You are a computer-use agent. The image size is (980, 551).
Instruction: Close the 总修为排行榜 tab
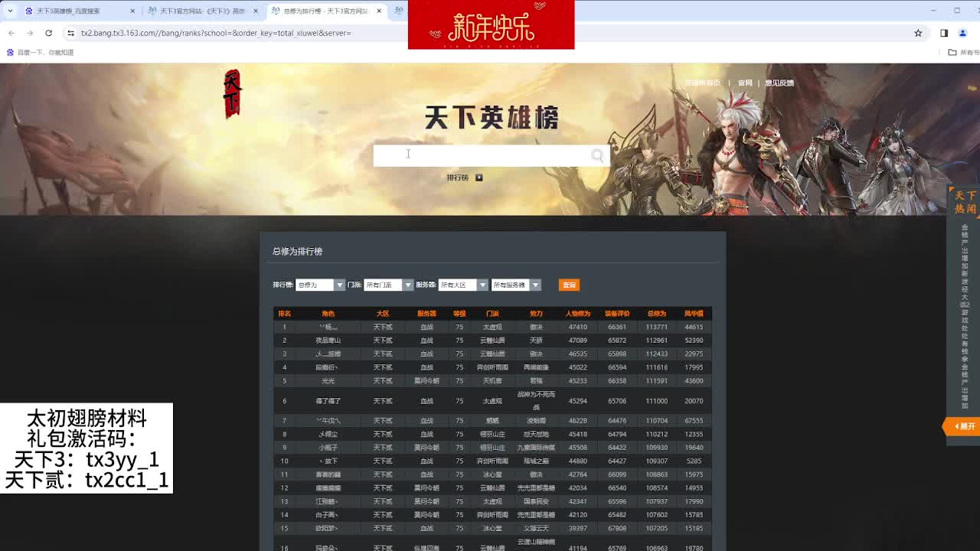(379, 11)
